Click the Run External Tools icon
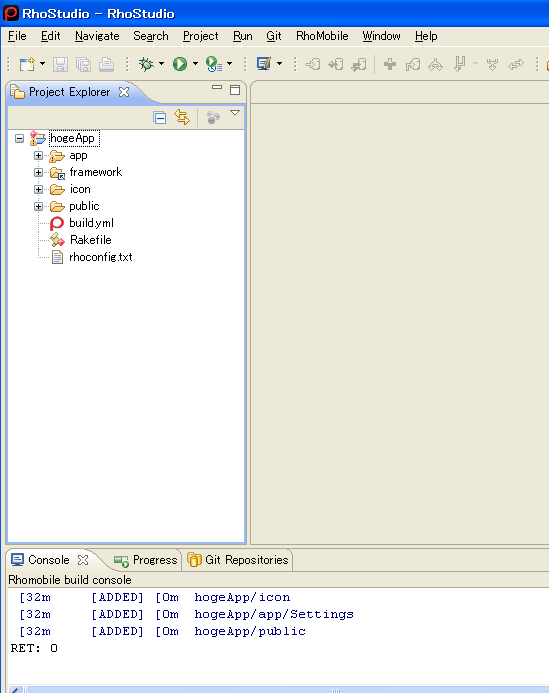The height and width of the screenshot is (693, 549). coord(214,65)
